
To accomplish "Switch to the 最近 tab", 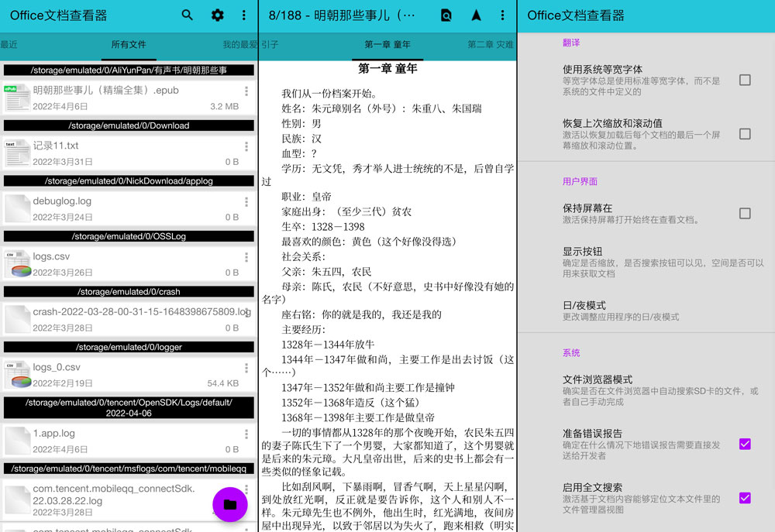I will pos(9,44).
